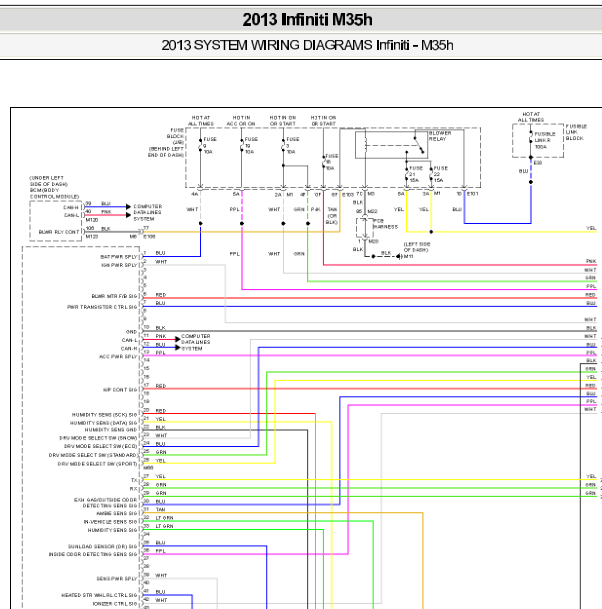Image resolution: width=602 pixels, height=609 pixels.
Task: Select the "RX" pin 28 label
Action: pos(133,489)
